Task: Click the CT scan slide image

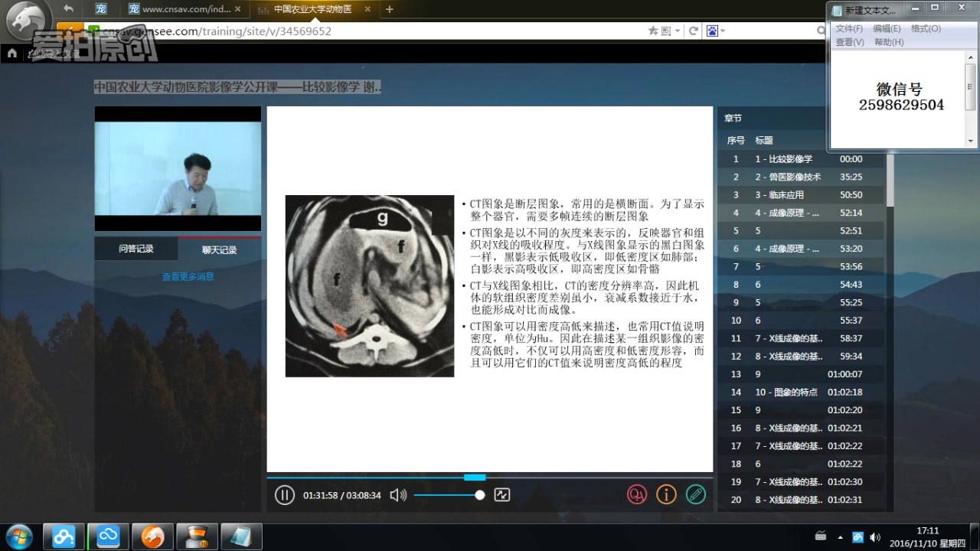Action: click(x=370, y=286)
